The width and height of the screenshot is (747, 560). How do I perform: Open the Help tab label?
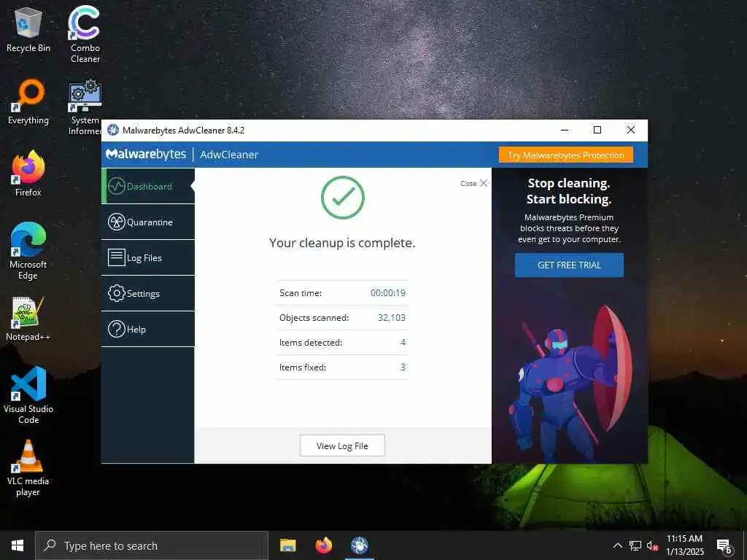136,330
